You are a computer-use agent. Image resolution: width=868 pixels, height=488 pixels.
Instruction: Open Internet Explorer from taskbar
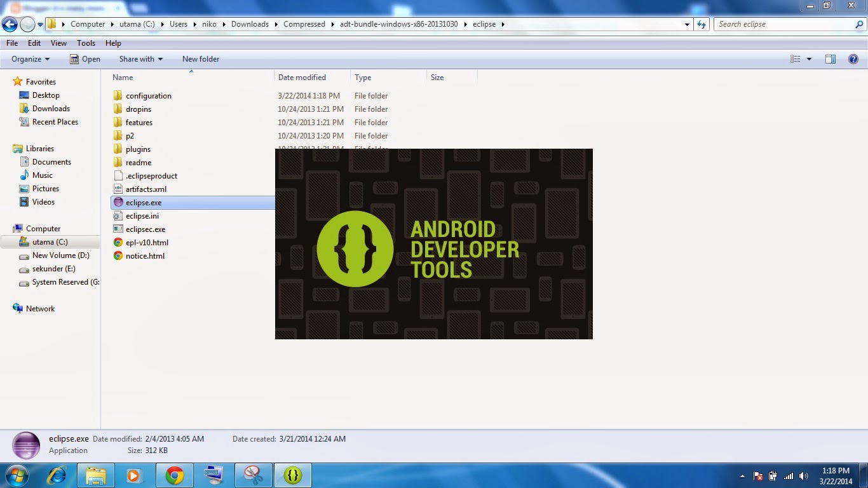(x=56, y=475)
